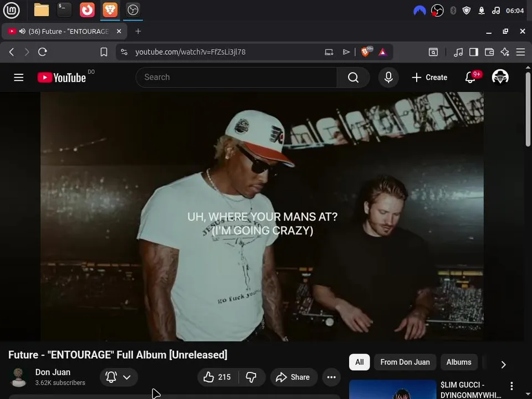Screen dimensions: 532x399
Task: Open Don Juan channel avatar
Action: point(19,377)
